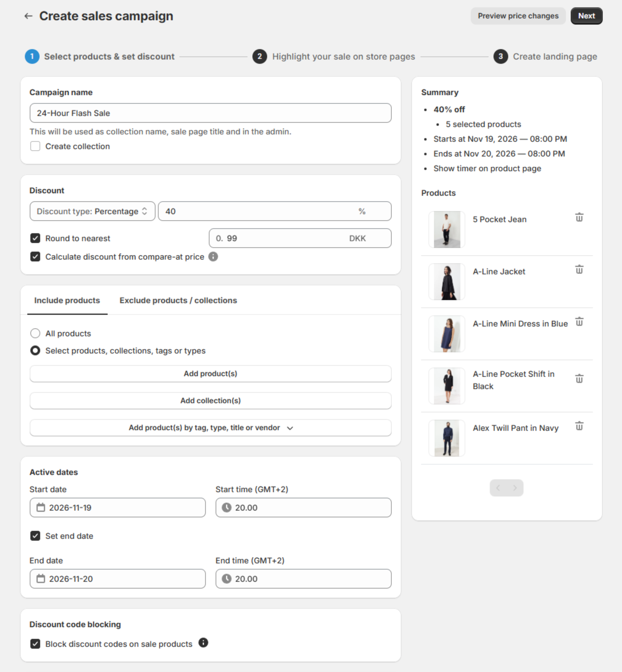Click the back arrow beside Create sales campaign
This screenshot has width=622, height=672.
click(x=29, y=16)
